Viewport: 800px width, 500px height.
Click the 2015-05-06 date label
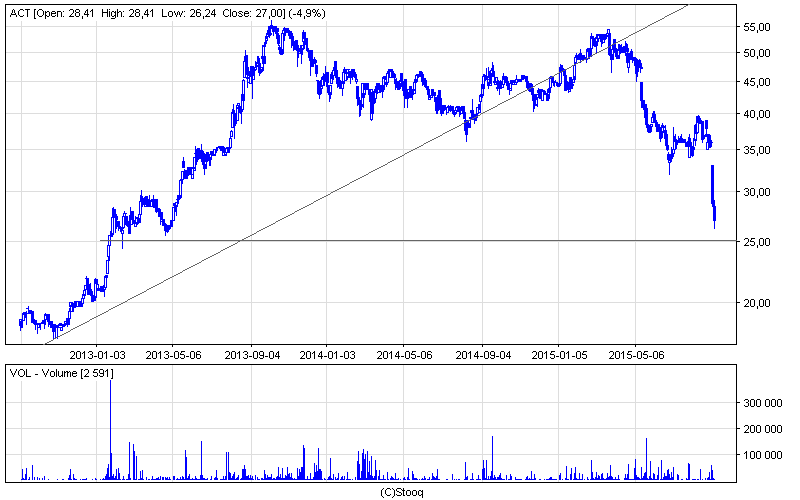point(636,355)
